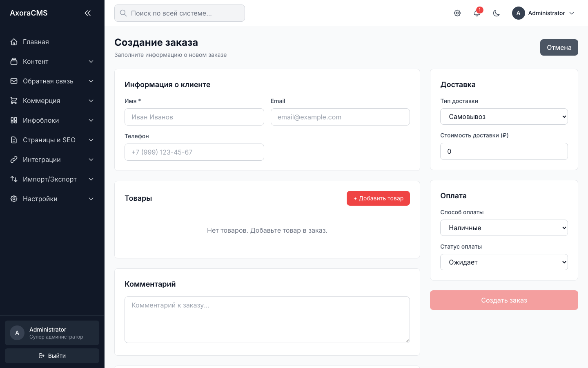Click the AxoraCMS logo text
This screenshot has width=588, height=368.
pos(29,13)
